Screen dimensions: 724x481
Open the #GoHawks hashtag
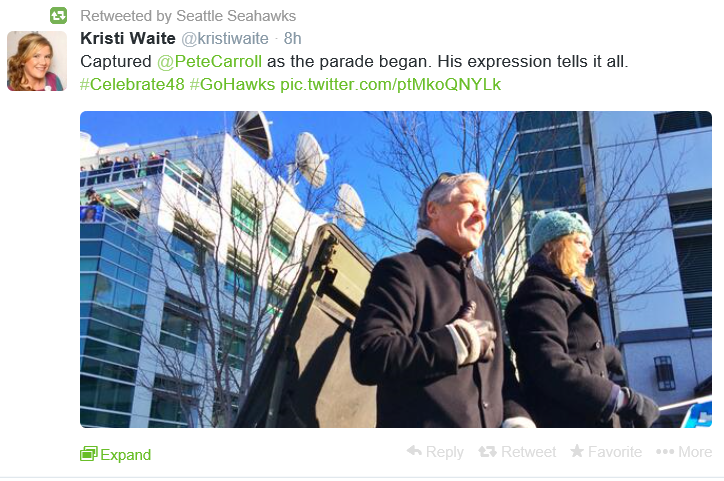[232, 84]
